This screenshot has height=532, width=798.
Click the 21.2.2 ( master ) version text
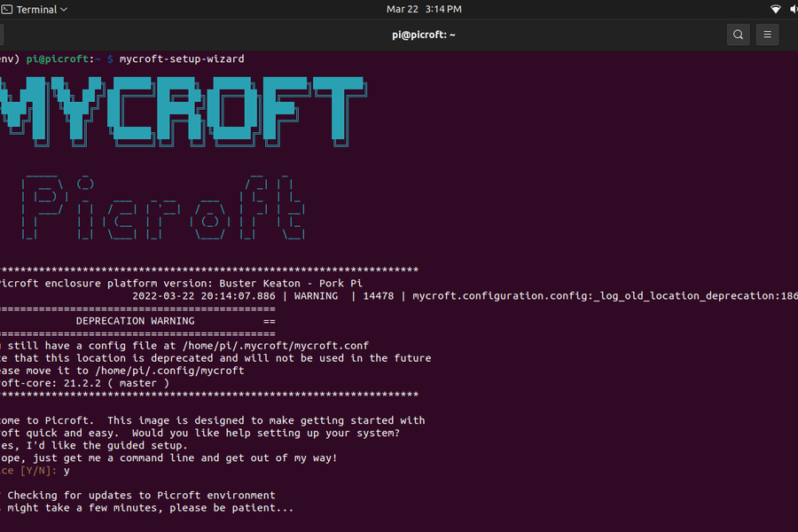[x=116, y=383]
